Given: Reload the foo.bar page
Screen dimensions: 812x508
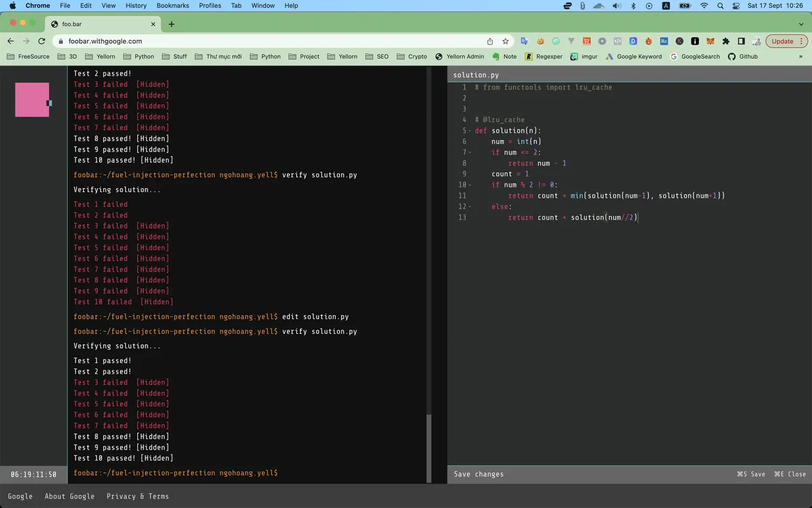Looking at the screenshot, I should [x=42, y=41].
